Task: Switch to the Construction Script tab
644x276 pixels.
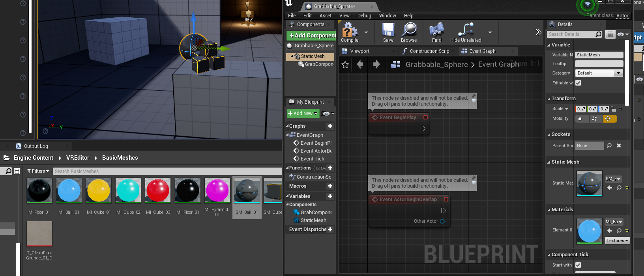Action: (429, 51)
